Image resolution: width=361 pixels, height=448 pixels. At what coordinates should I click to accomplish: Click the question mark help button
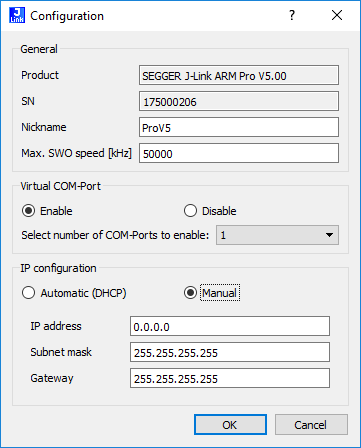click(292, 15)
